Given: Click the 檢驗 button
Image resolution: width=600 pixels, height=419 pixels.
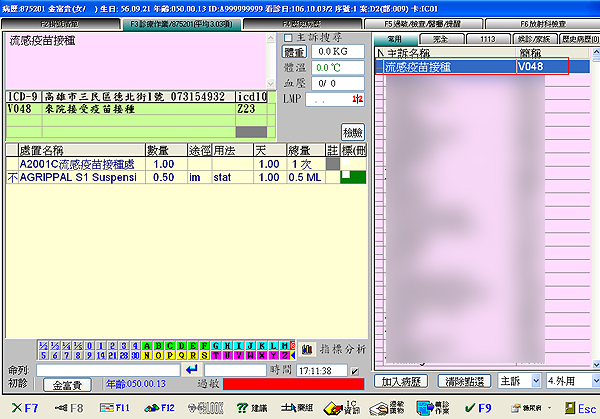Looking at the screenshot, I should coord(353,132).
